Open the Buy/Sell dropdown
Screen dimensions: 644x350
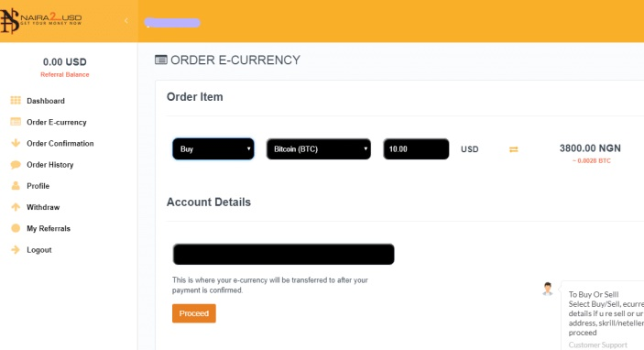pos(213,148)
